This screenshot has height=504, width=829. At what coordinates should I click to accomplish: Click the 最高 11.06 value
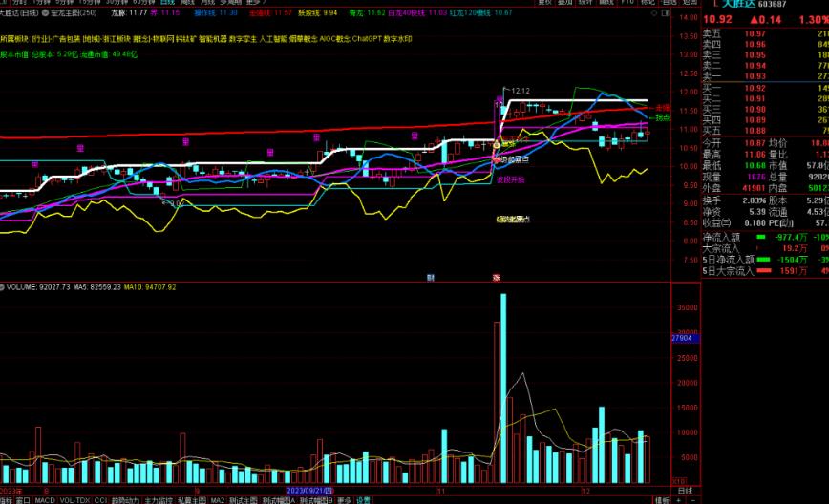point(755,155)
